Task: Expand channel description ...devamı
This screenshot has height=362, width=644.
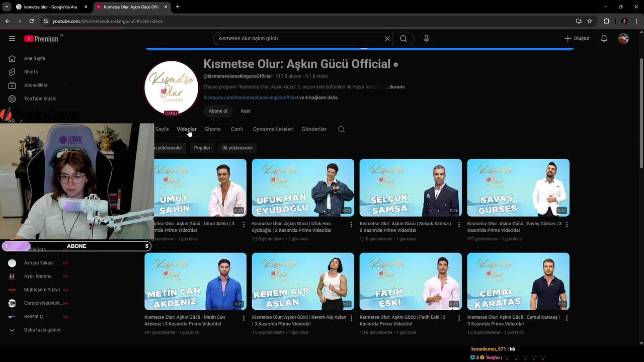Action: [395, 87]
